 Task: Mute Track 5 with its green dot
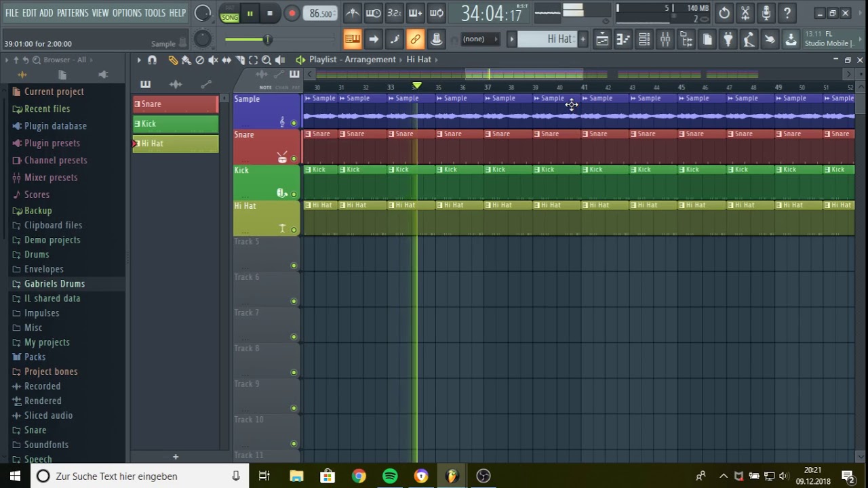tap(294, 266)
